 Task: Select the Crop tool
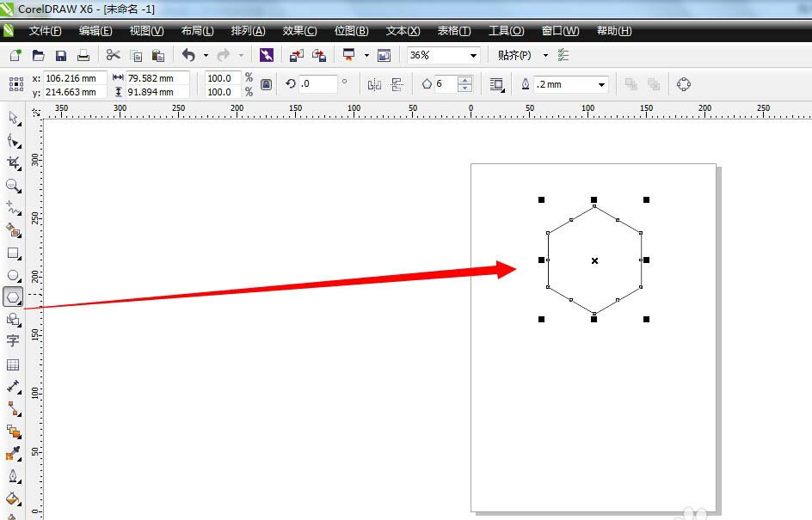click(x=13, y=162)
